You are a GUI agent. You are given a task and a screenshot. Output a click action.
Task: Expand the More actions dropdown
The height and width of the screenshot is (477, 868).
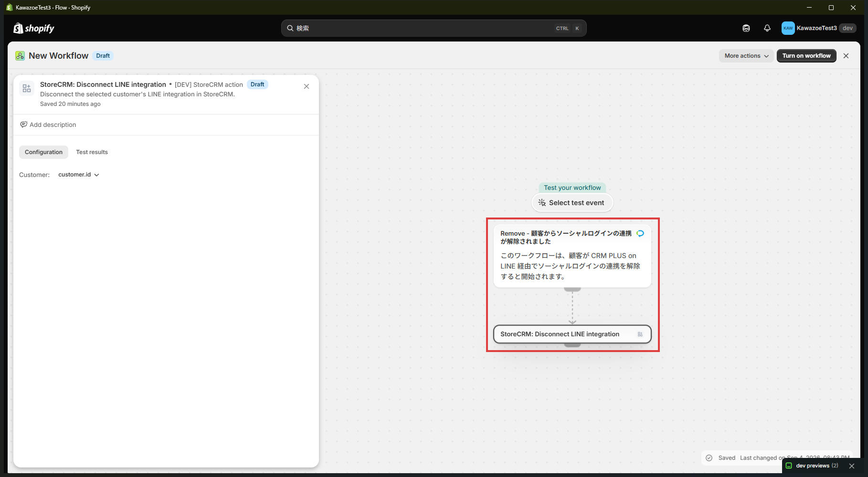point(746,56)
